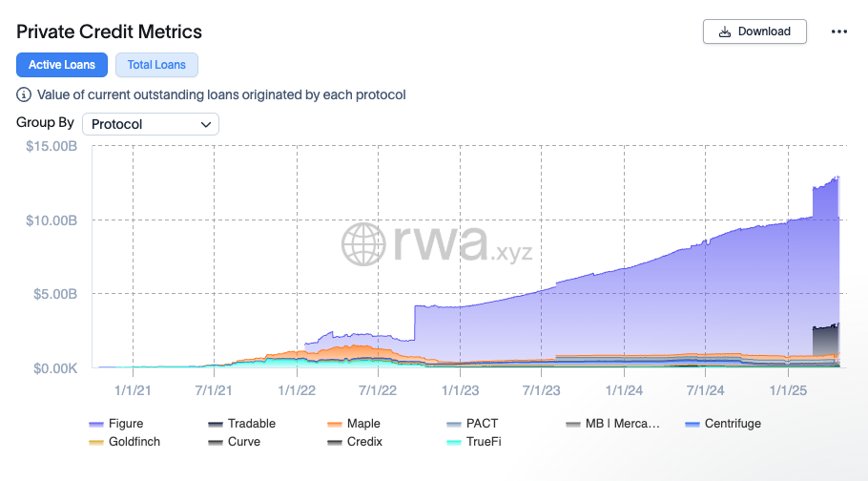Switch to the Total Loans tab
Viewport: 868px width, 481px height.
157,65
